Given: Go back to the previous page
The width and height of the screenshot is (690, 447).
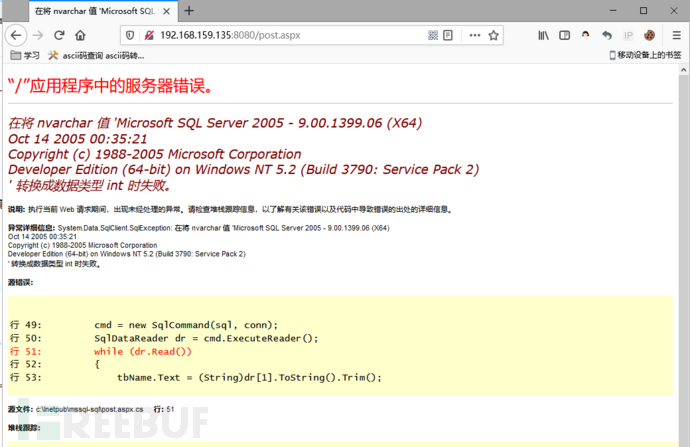Looking at the screenshot, I should click(16, 35).
